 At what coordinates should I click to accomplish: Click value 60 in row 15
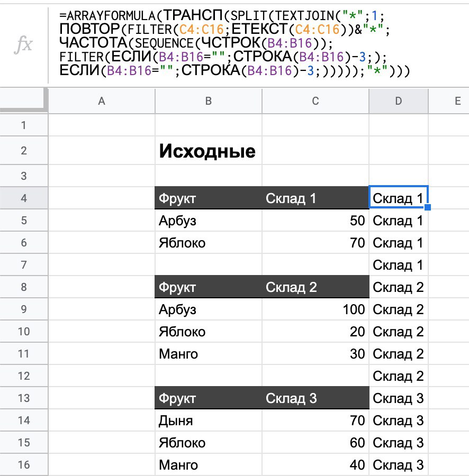[x=315, y=442]
